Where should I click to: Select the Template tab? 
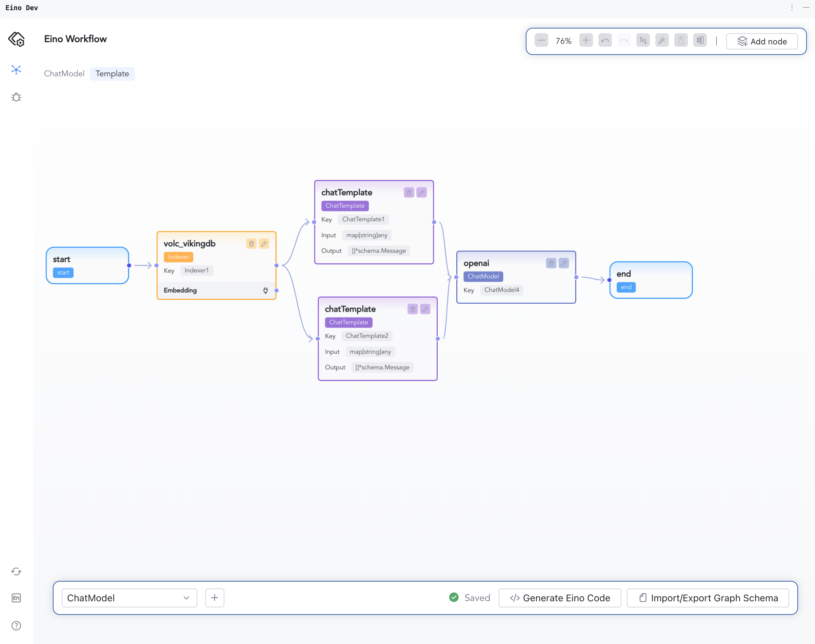[x=112, y=74]
